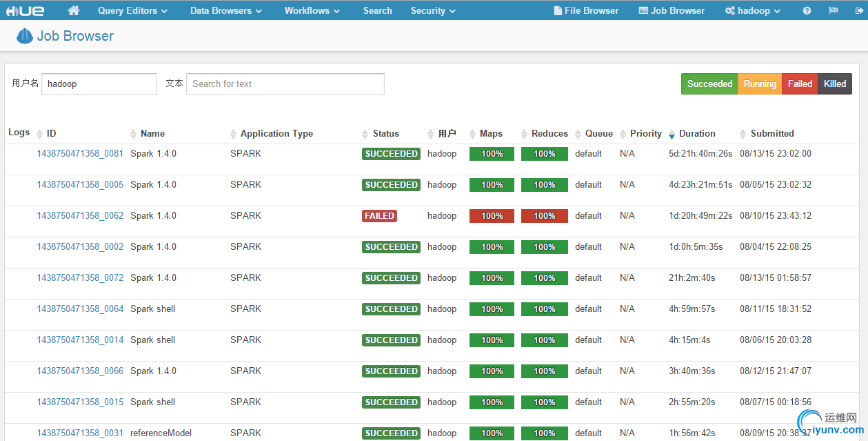Sort by ID column sort icon
This screenshot has height=441, width=868.
40,134
